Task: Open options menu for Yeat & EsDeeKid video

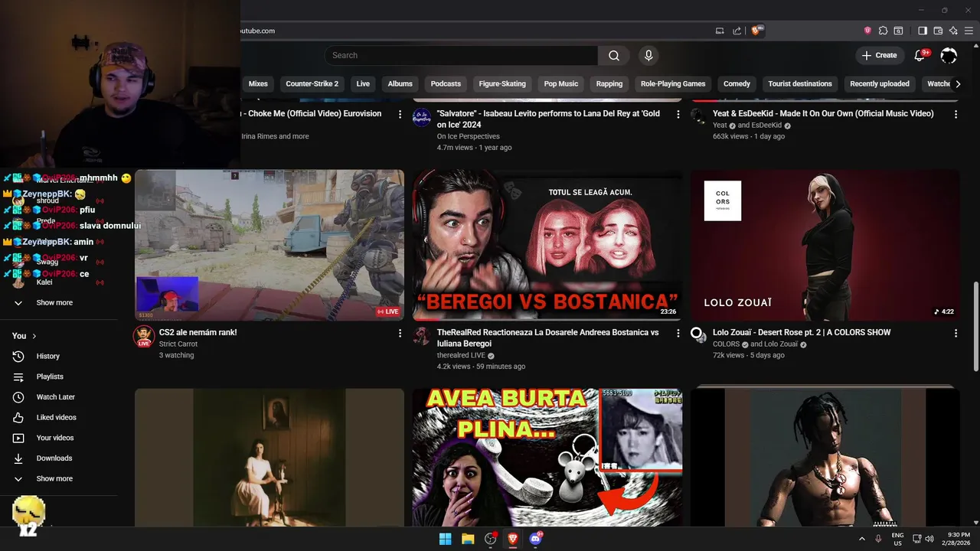Action: (x=955, y=114)
